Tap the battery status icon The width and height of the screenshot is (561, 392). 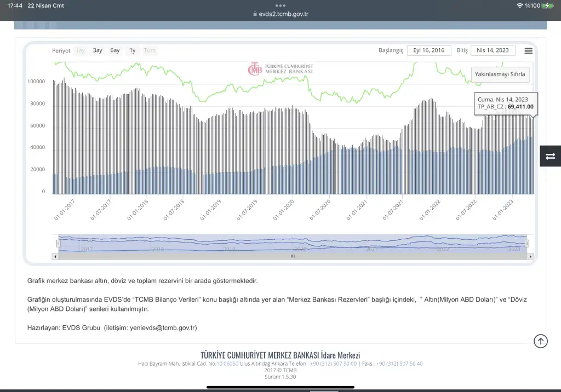pyautogui.click(x=547, y=5)
